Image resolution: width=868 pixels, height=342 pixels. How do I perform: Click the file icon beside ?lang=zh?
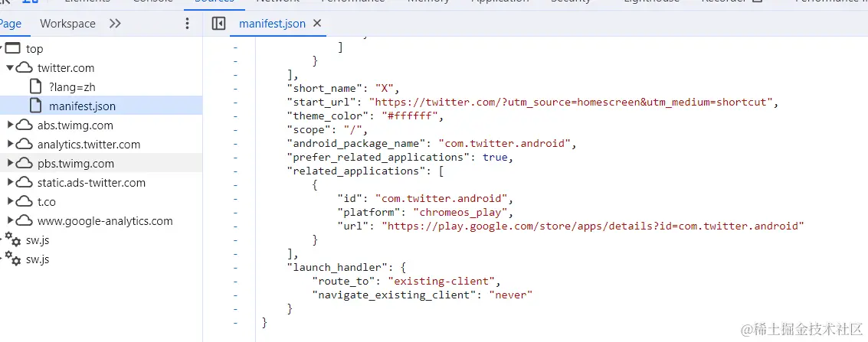pyautogui.click(x=35, y=86)
